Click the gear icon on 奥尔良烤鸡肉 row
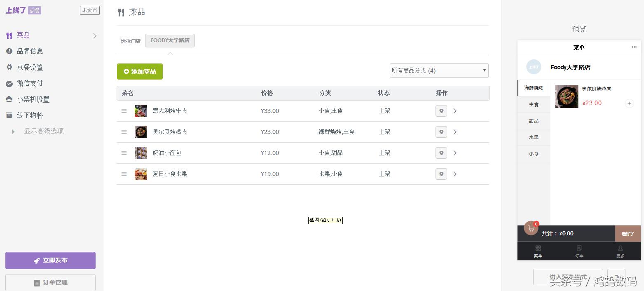 [x=441, y=132]
